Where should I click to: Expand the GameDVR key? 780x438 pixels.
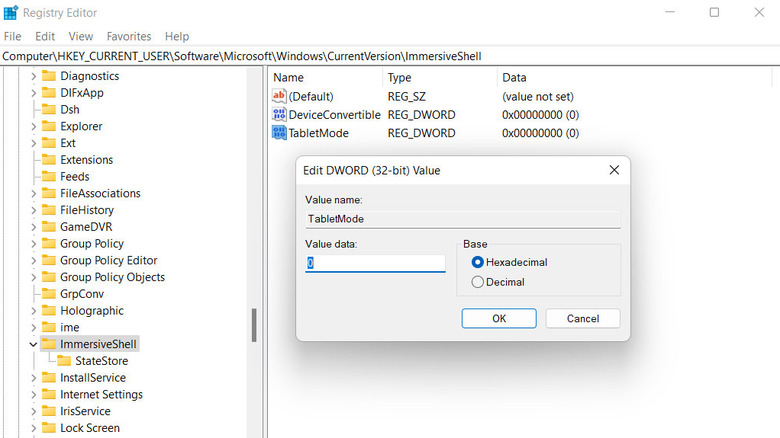coord(33,227)
